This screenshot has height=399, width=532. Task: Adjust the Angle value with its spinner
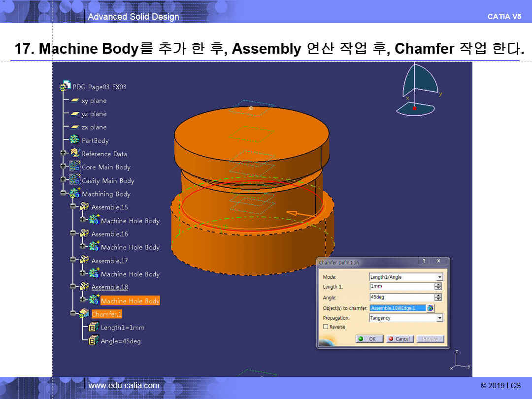[438, 298]
